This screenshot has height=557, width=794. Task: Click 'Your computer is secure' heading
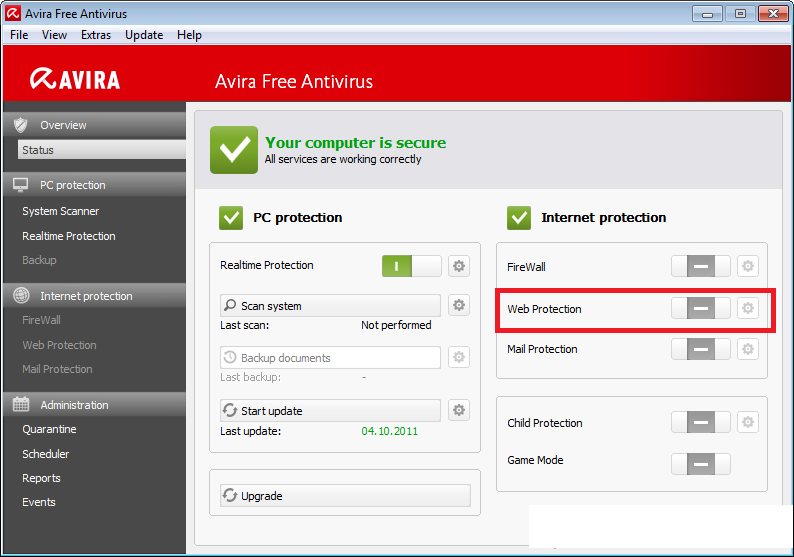355,143
